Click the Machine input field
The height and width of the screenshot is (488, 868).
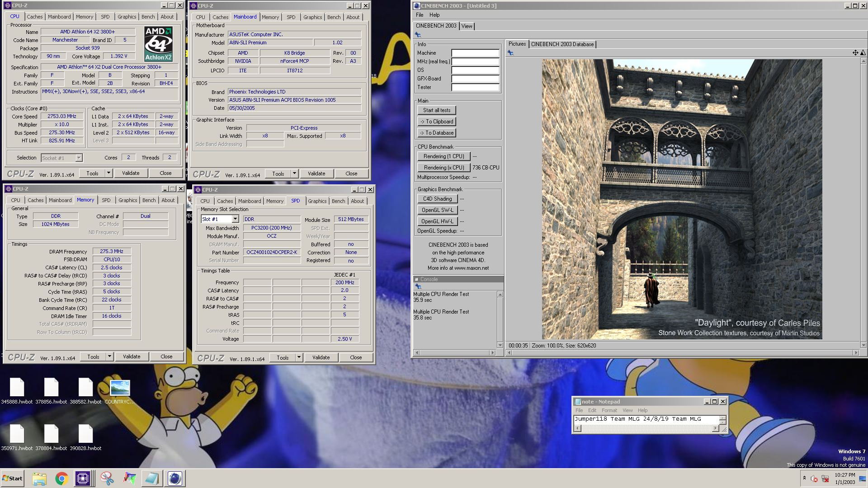tap(475, 53)
